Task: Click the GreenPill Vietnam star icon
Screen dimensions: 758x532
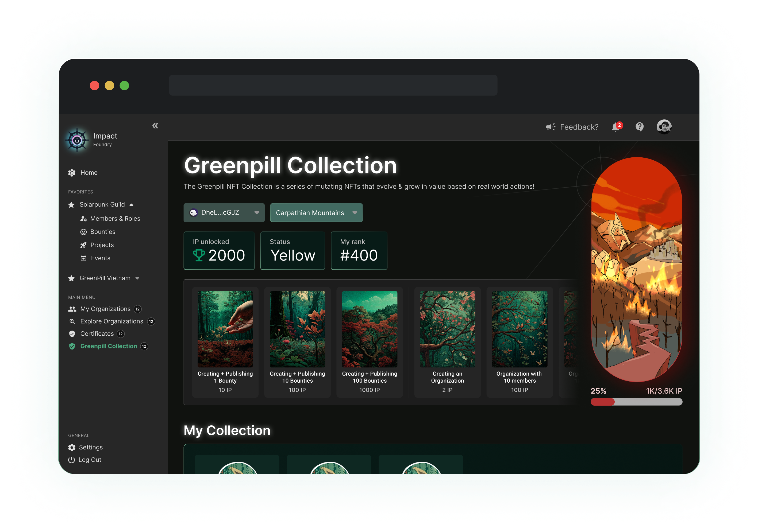Action: click(x=71, y=278)
